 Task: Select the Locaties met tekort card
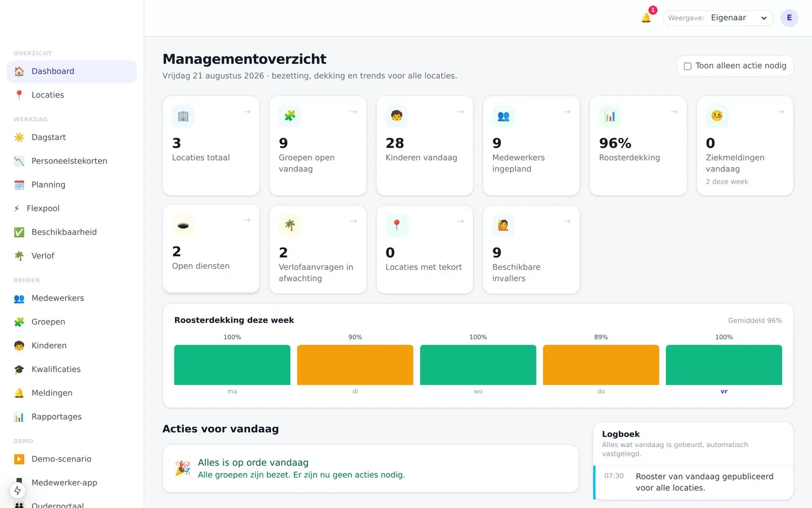(x=425, y=249)
